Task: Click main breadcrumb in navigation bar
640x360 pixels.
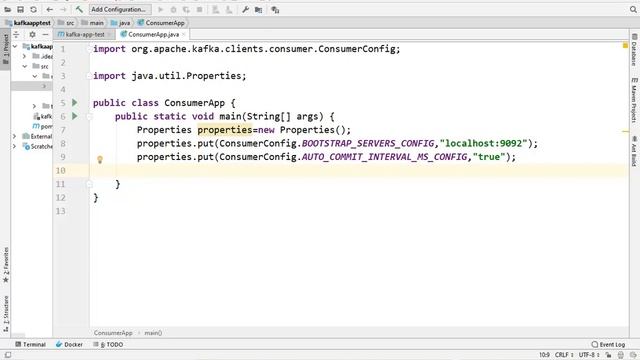Action: [92, 23]
